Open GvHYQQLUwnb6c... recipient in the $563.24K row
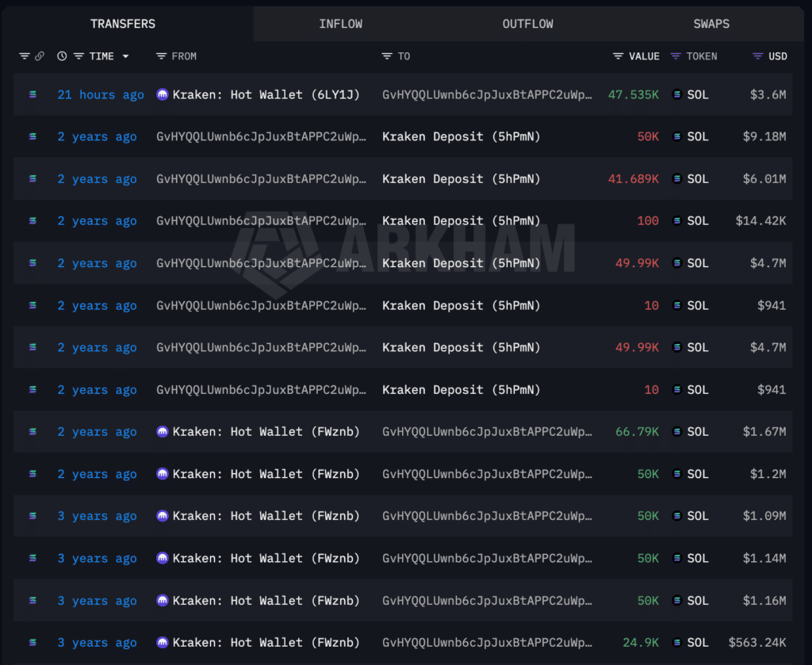The width and height of the screenshot is (812, 665). pyautogui.click(x=487, y=642)
